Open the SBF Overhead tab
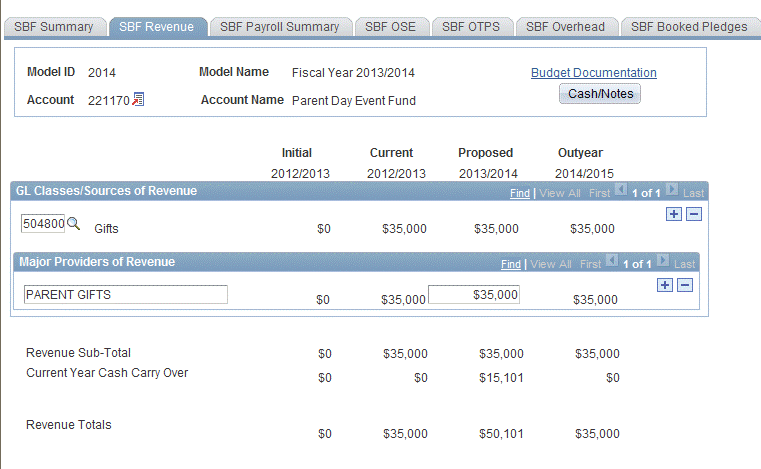Screen dimensions: 761x469 [x=565, y=27]
